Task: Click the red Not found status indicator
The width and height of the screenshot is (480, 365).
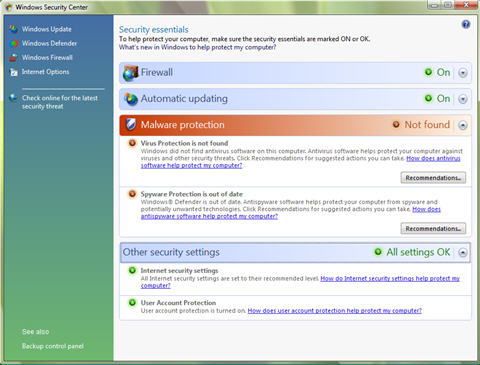Action: click(396, 125)
